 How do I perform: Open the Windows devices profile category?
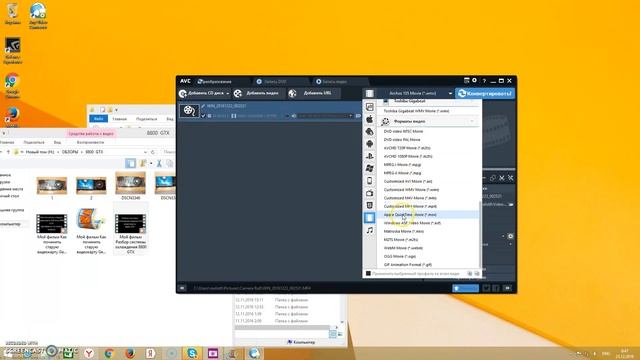coord(369,168)
